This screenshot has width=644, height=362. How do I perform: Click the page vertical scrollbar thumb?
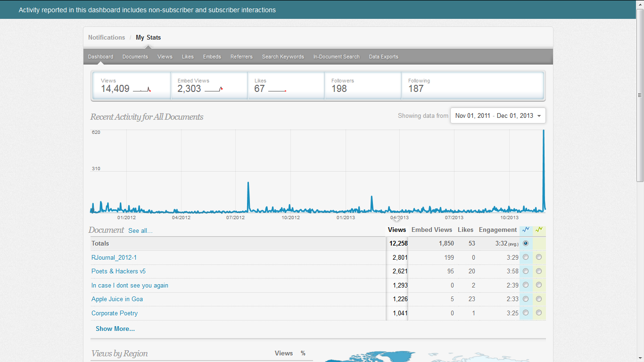click(x=640, y=94)
